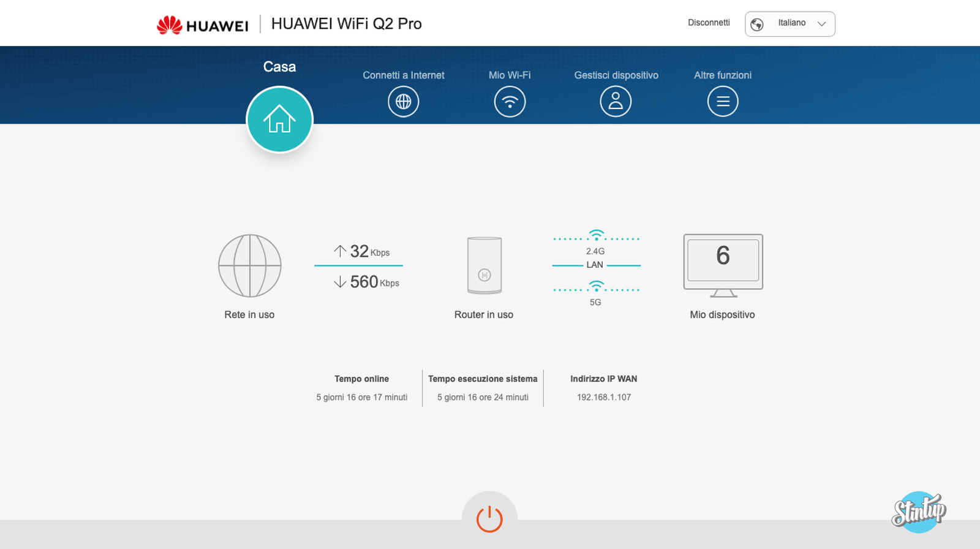Click the WAN IP address 192.168.1.107
This screenshot has width=980, height=549.
(x=603, y=397)
